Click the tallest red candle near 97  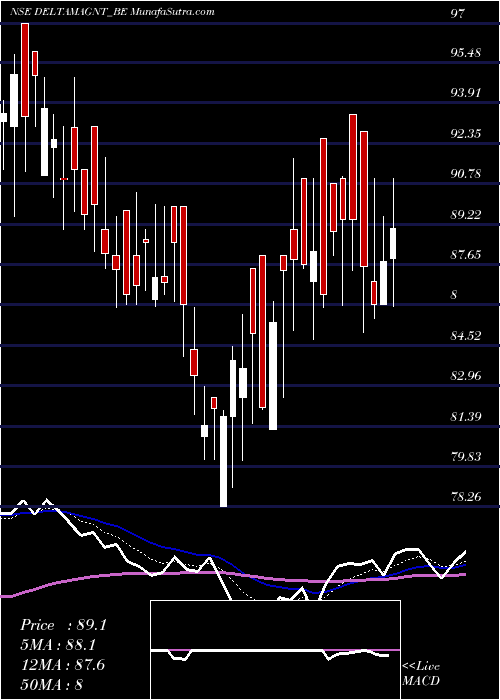[25, 70]
